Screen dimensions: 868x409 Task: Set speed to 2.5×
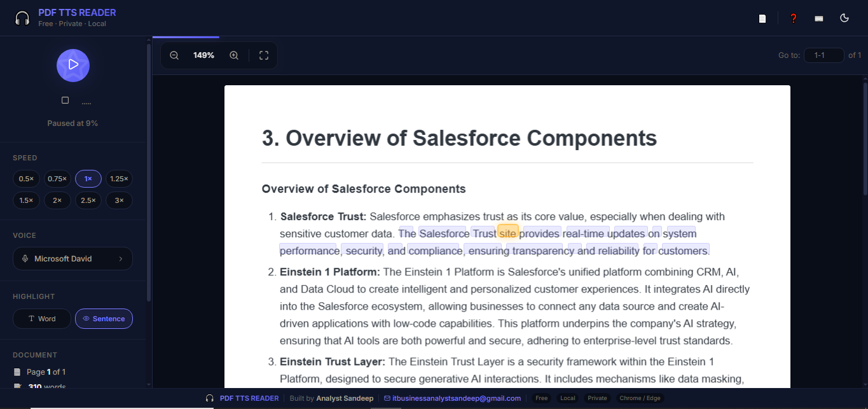(88, 200)
